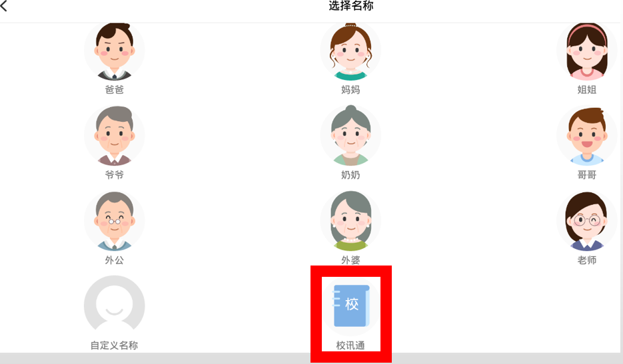
Task: Choose the 妈妈 mother avatar
Action: 350,51
